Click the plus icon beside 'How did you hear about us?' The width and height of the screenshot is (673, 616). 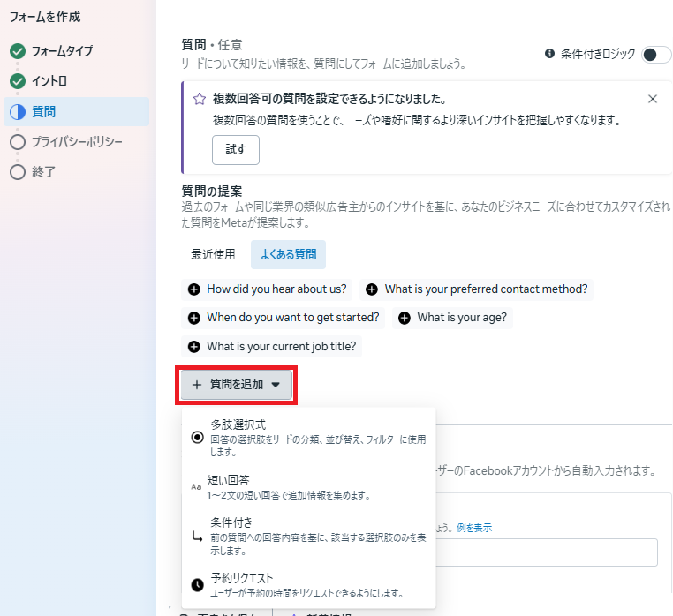(194, 289)
